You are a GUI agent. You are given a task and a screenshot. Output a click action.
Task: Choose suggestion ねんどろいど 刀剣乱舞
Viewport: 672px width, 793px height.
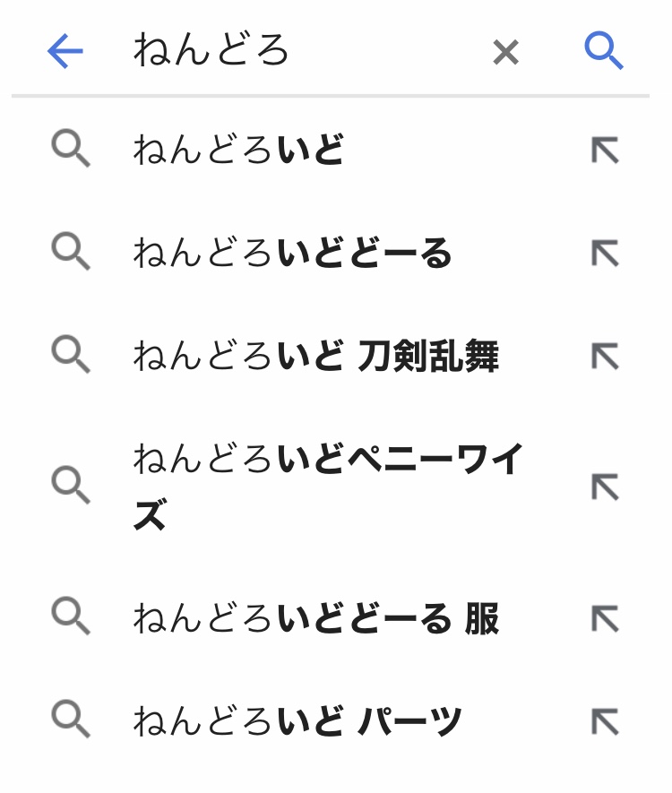(315, 357)
